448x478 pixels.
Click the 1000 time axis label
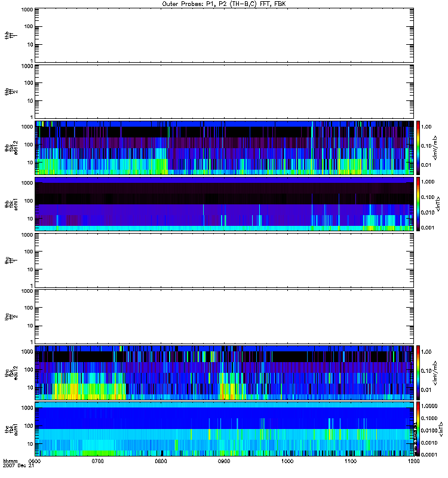287,461
